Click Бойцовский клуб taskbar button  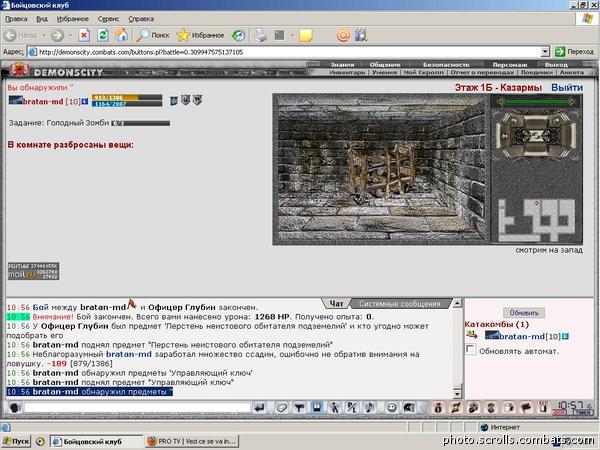(96, 442)
